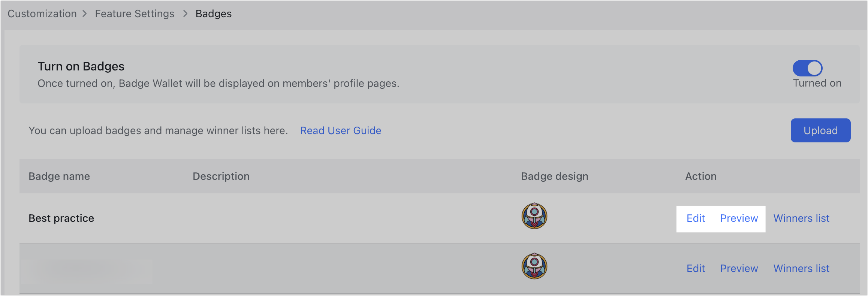Screen dimensions: 868x296
Task: Click the rocket badge icon in second row
Action: (x=534, y=266)
